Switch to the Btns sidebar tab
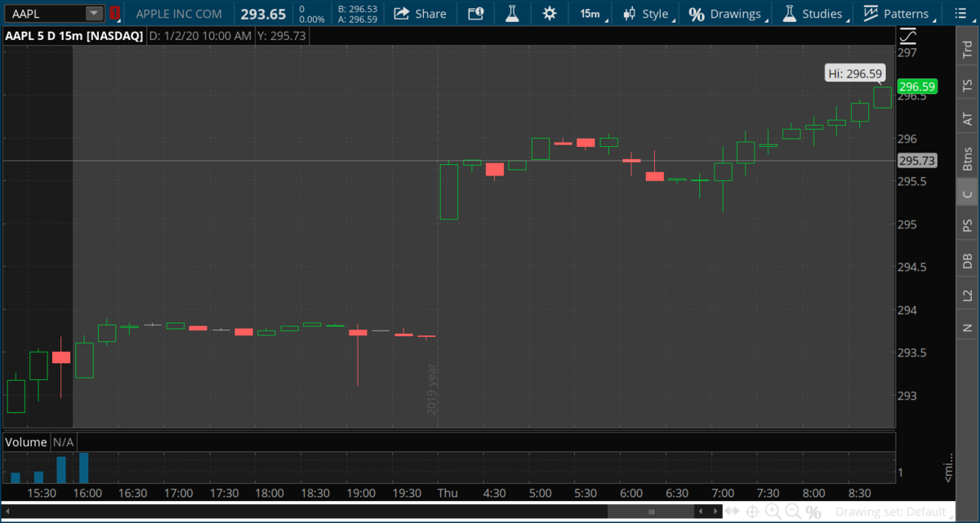The height and width of the screenshot is (523, 980). click(x=968, y=157)
